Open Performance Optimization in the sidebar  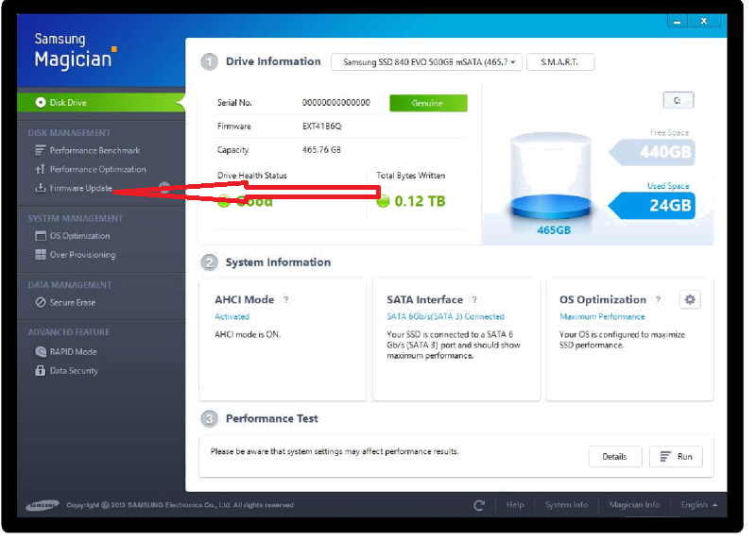click(97, 170)
